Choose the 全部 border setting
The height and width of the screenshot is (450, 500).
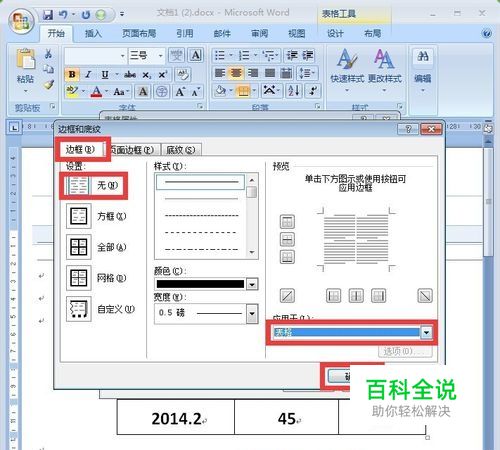[x=96, y=247]
